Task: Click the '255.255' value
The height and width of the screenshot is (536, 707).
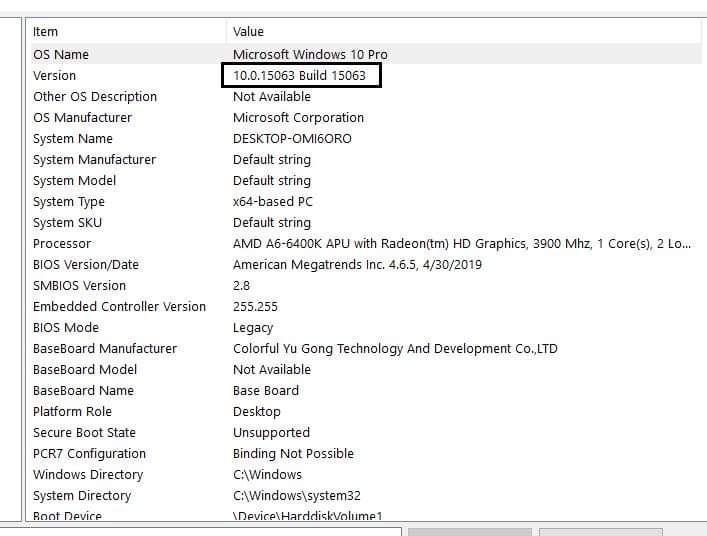Action: click(x=255, y=307)
